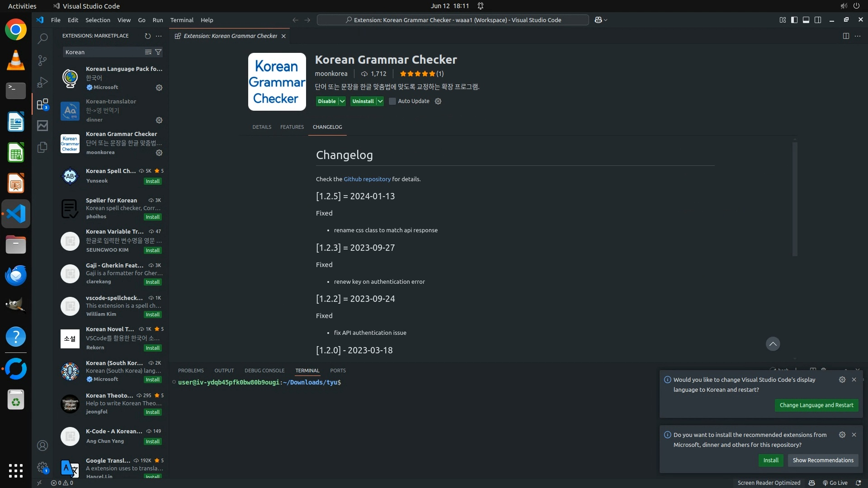The width and height of the screenshot is (868, 488).
Task: Open Accounts icon in activity bar
Action: tap(42, 446)
